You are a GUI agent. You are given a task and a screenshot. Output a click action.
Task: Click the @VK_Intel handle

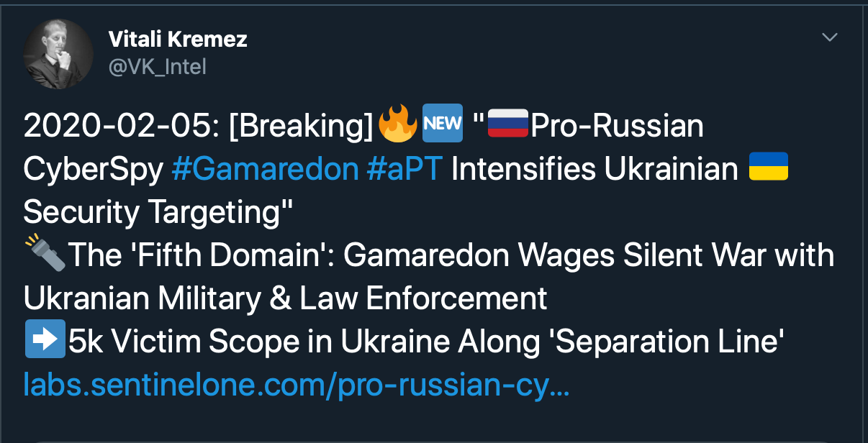coord(157,67)
